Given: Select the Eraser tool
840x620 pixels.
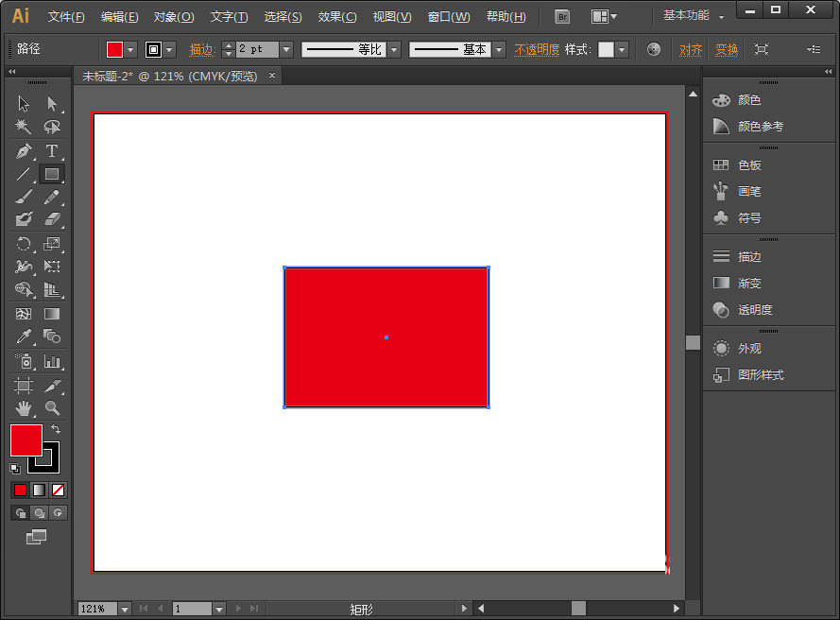Looking at the screenshot, I should 52,219.
